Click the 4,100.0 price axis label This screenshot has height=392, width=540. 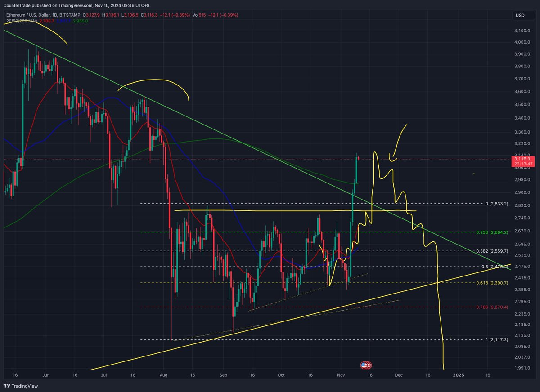(522, 31)
